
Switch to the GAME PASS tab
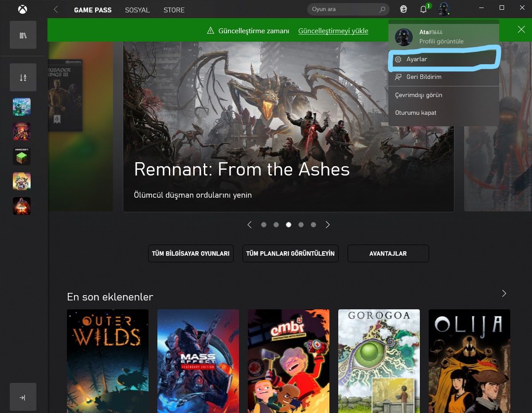pyautogui.click(x=93, y=10)
